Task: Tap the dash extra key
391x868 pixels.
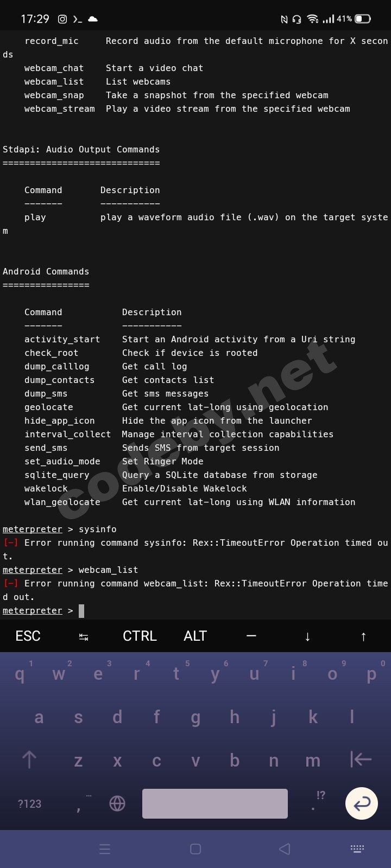Action: click(251, 636)
